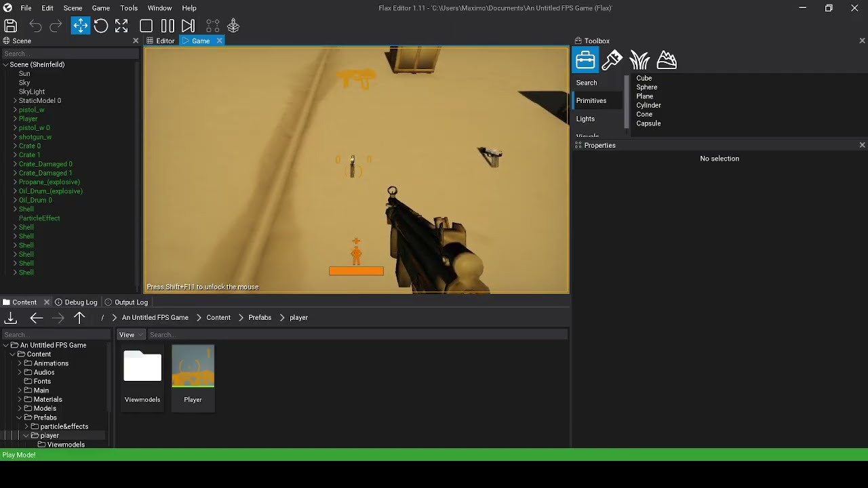
Task: Select the Viewmodels folder thumbnail
Action: point(142,377)
